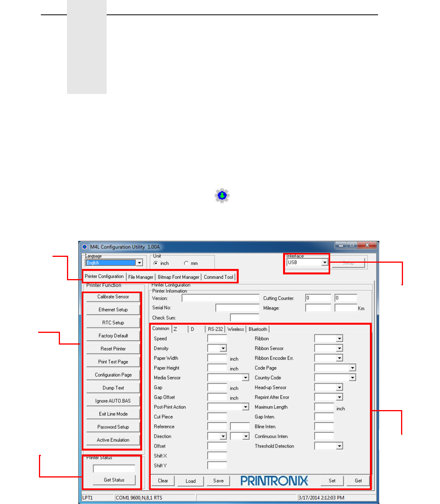Click the Save button

pos(218,481)
